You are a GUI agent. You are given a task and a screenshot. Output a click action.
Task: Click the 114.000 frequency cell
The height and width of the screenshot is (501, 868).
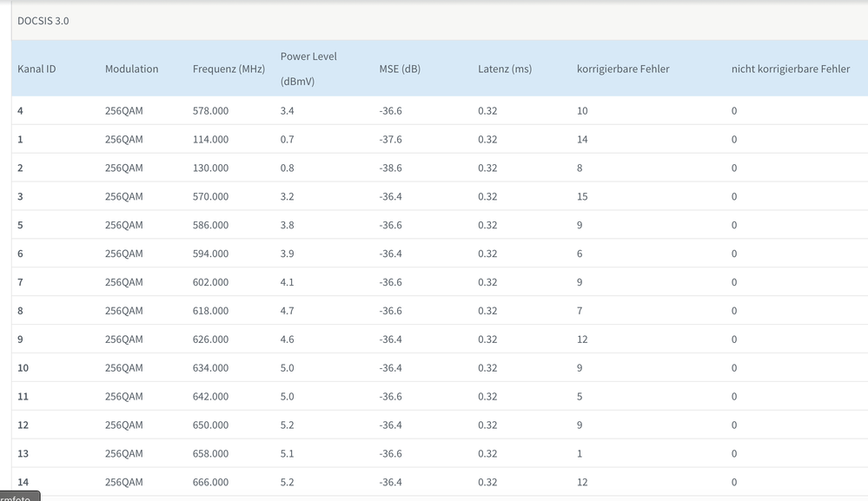[x=210, y=140]
